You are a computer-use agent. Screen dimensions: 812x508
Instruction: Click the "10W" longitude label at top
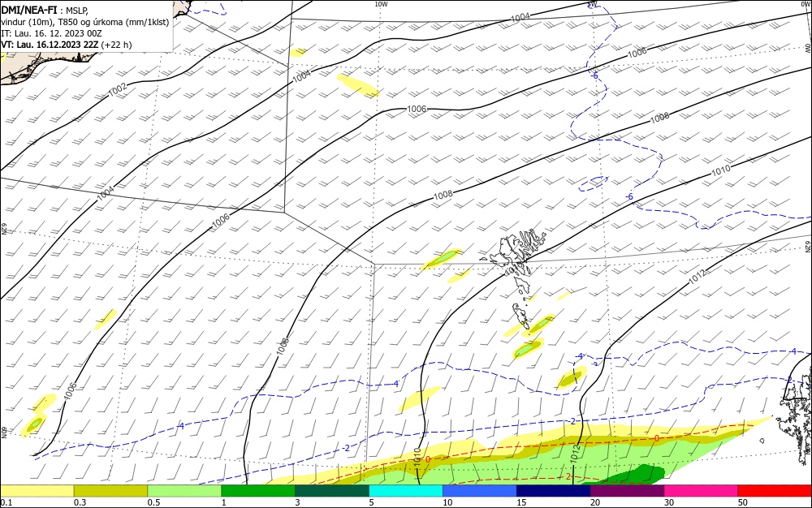click(381, 4)
